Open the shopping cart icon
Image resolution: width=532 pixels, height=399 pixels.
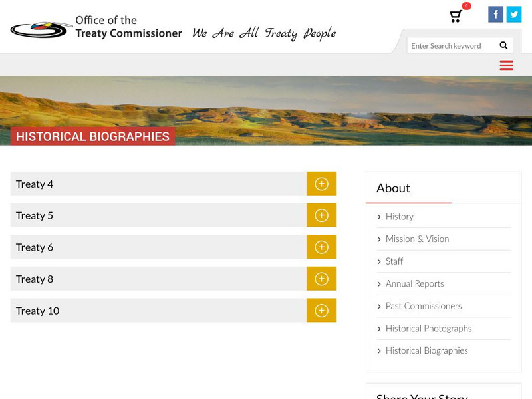click(x=456, y=15)
